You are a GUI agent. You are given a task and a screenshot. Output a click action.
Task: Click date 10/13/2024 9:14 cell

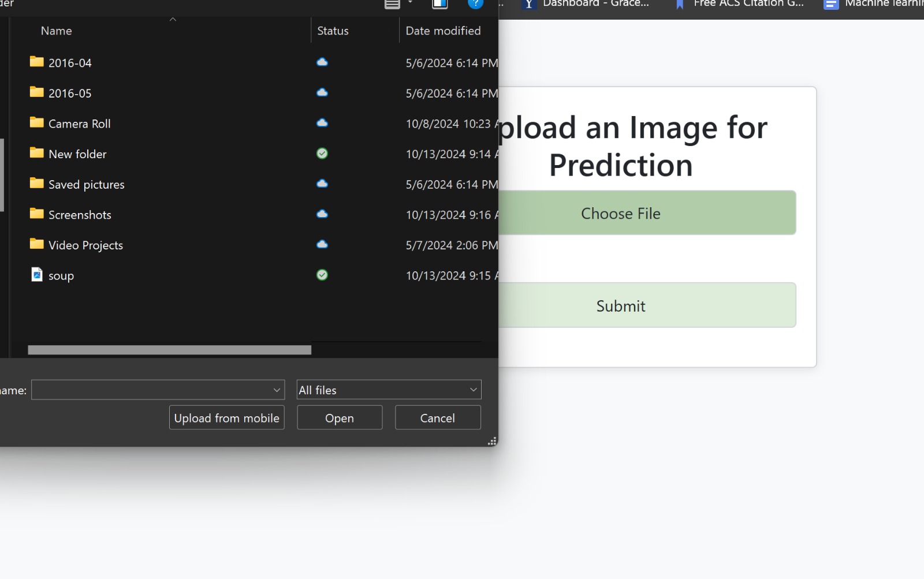point(452,154)
